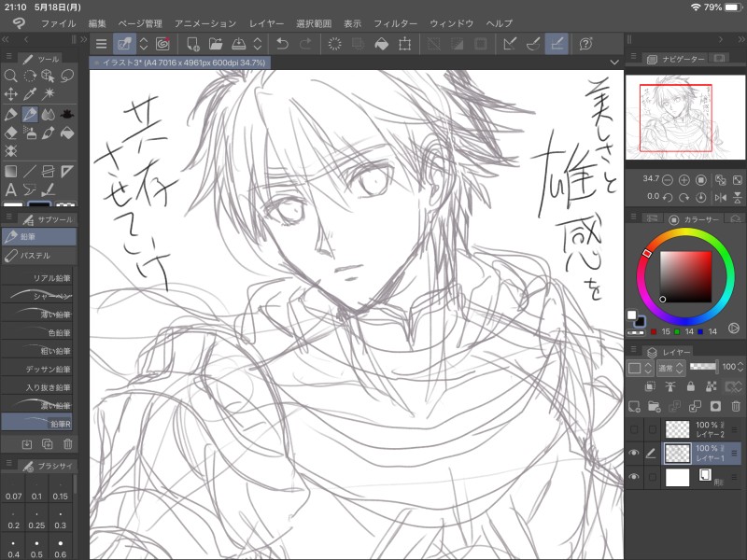This screenshot has height=560, width=747.
Task: Click the layer opacity 100 stepper arrows
Action: pos(740,367)
